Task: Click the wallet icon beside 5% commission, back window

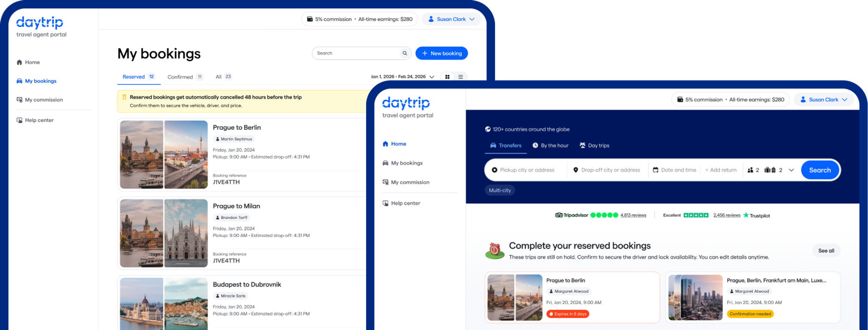Action: pos(310,19)
